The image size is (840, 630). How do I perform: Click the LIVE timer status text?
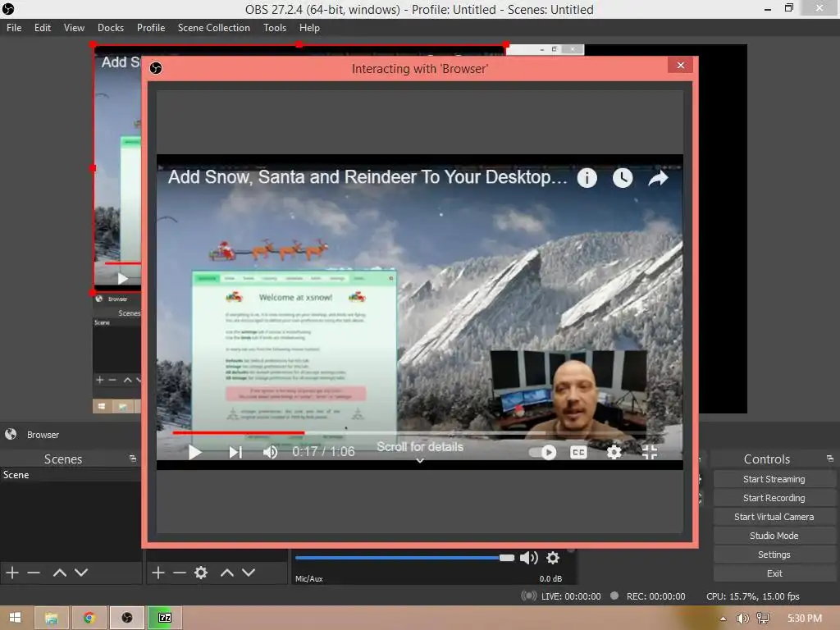571,596
